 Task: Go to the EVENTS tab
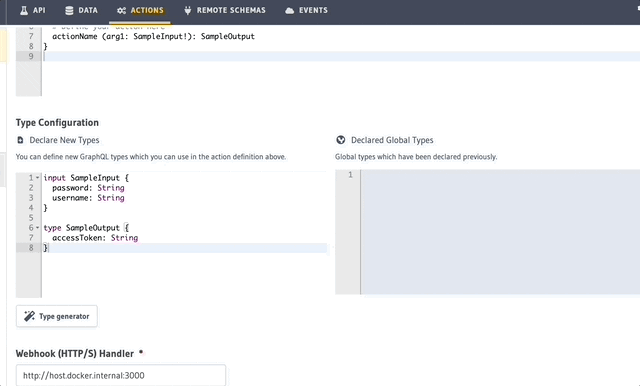point(307,11)
